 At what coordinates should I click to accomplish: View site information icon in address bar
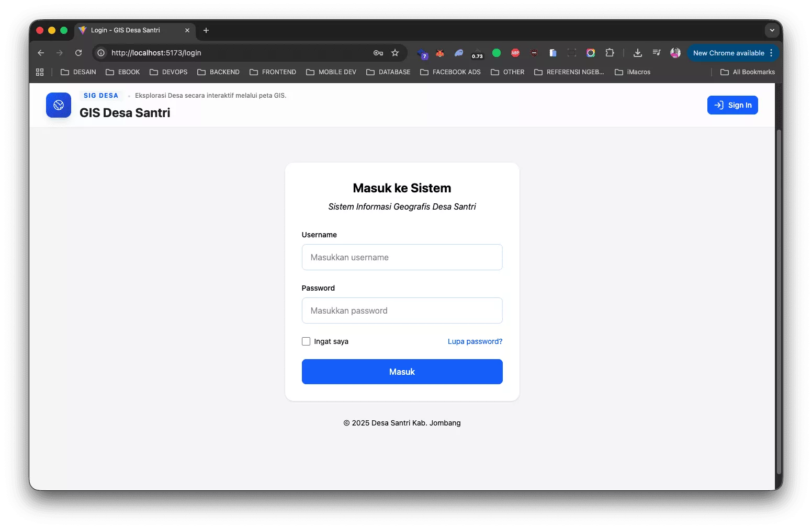pos(101,53)
